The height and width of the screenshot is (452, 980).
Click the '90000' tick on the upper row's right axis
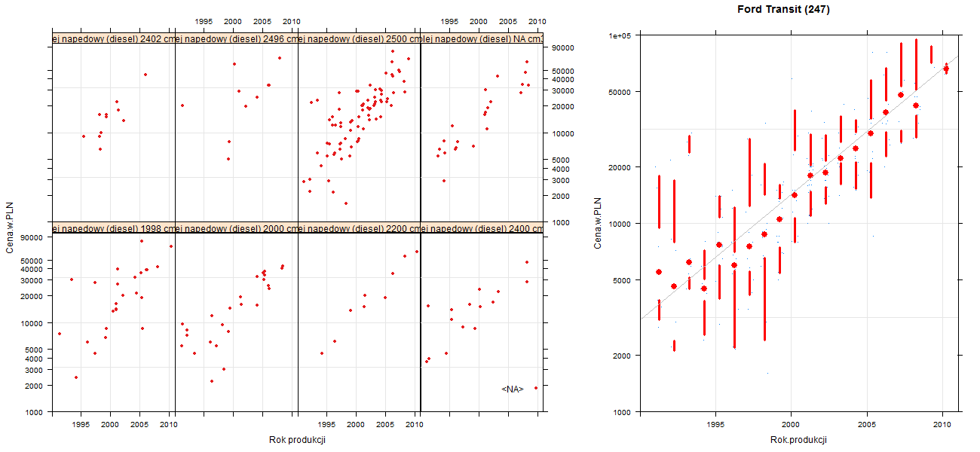point(564,48)
